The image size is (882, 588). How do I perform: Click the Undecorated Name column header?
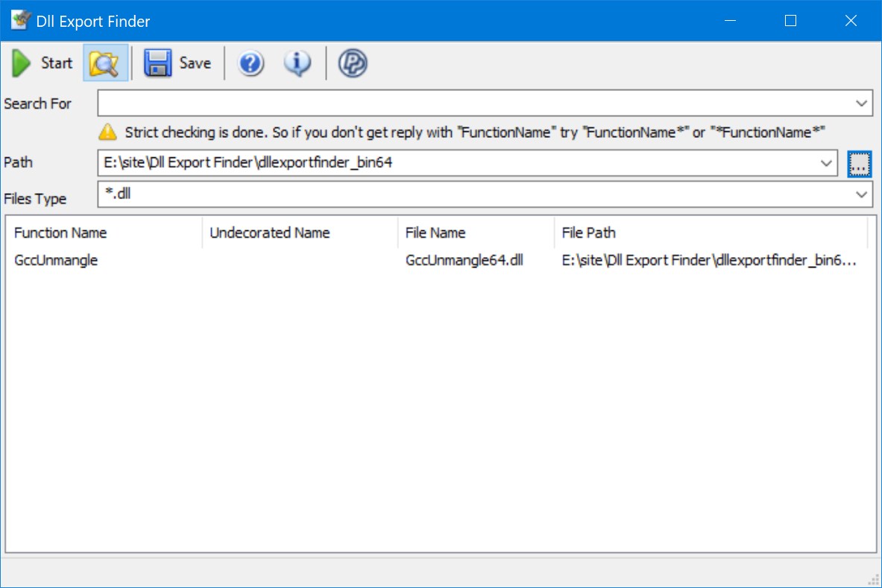(271, 233)
